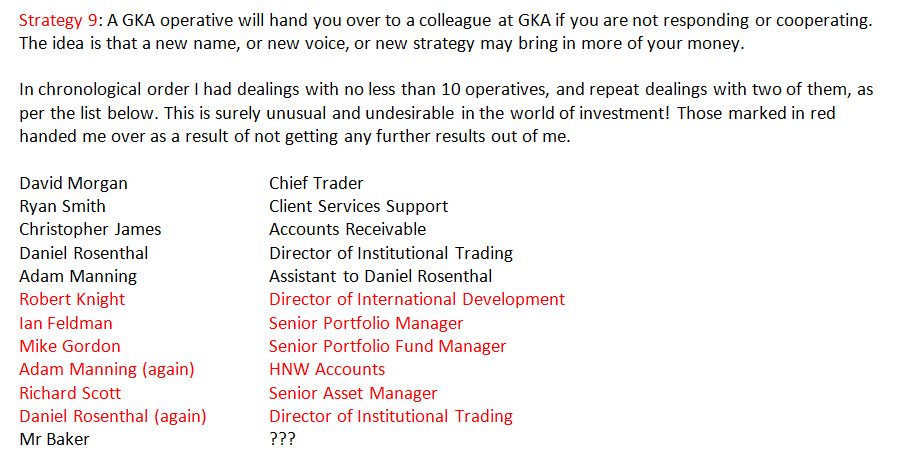Click red Robert Knight name
The image size is (906, 467).
[72, 299]
